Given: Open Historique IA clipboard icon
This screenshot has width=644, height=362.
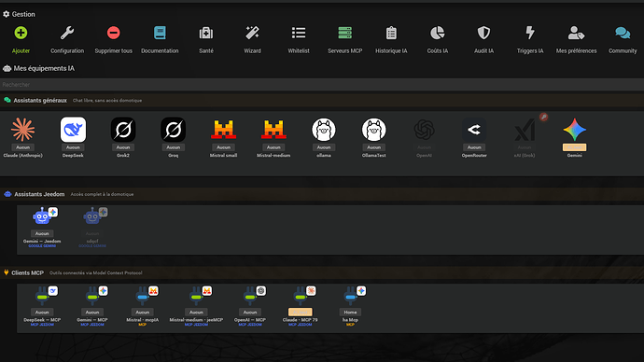Looking at the screenshot, I should [391, 33].
